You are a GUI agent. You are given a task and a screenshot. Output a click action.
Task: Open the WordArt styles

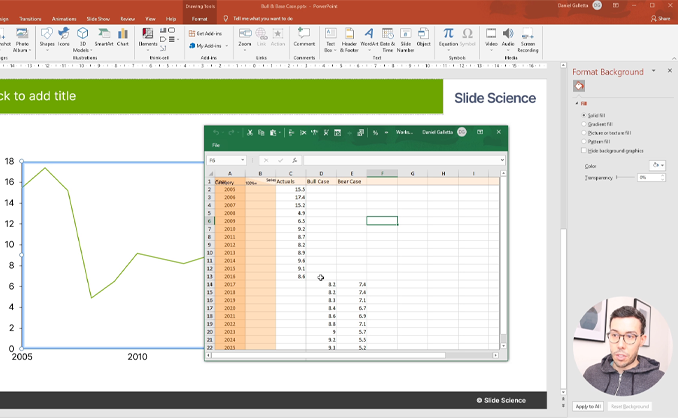(x=369, y=38)
